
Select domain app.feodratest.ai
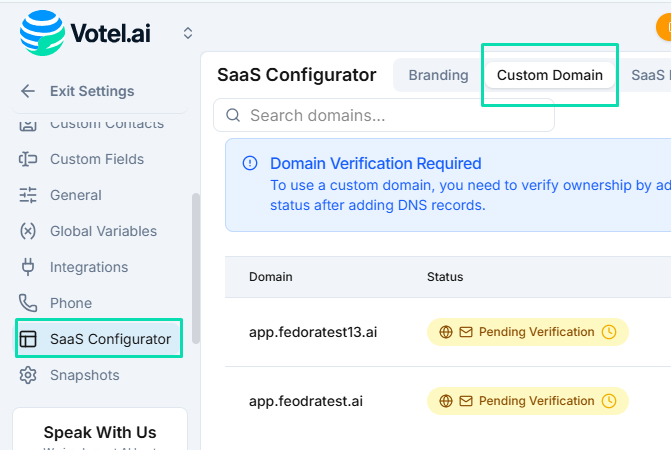[x=306, y=401]
